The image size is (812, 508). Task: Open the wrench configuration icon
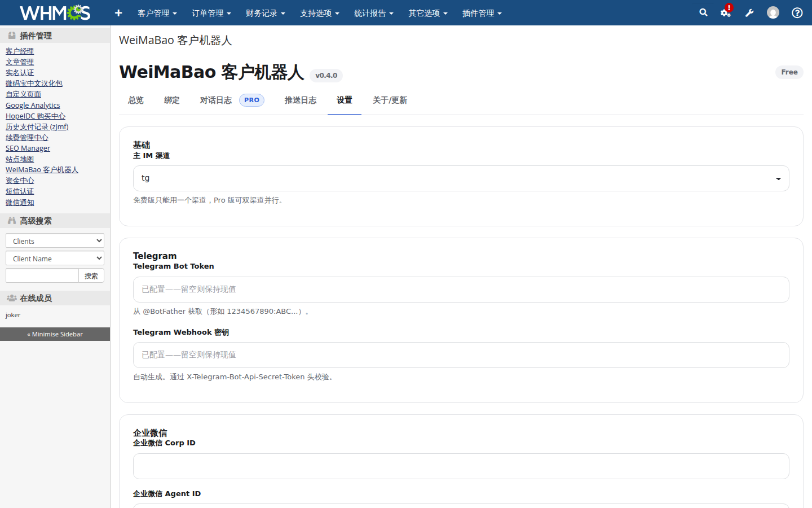pyautogui.click(x=749, y=13)
